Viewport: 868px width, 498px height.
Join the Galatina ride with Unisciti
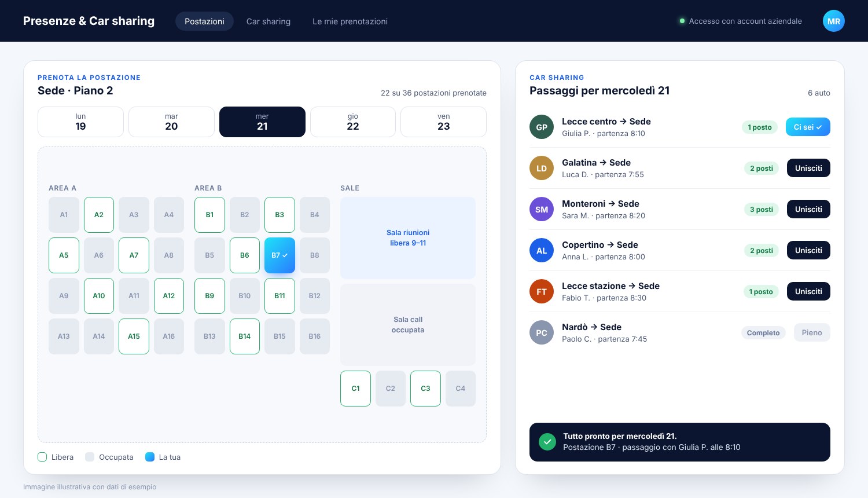click(x=808, y=168)
